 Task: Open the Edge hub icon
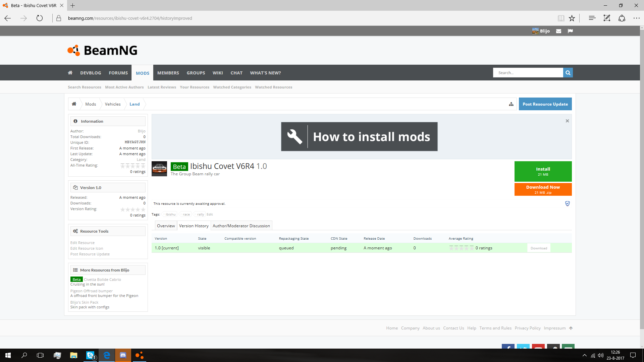pos(592,18)
